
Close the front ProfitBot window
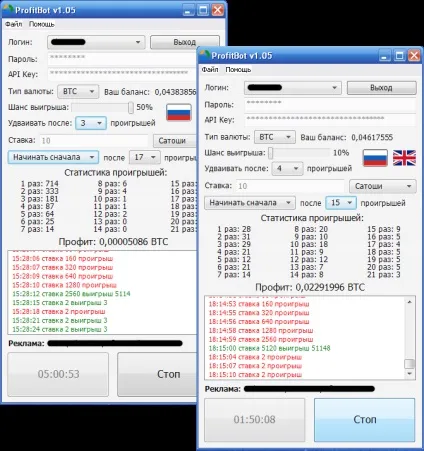(x=414, y=55)
